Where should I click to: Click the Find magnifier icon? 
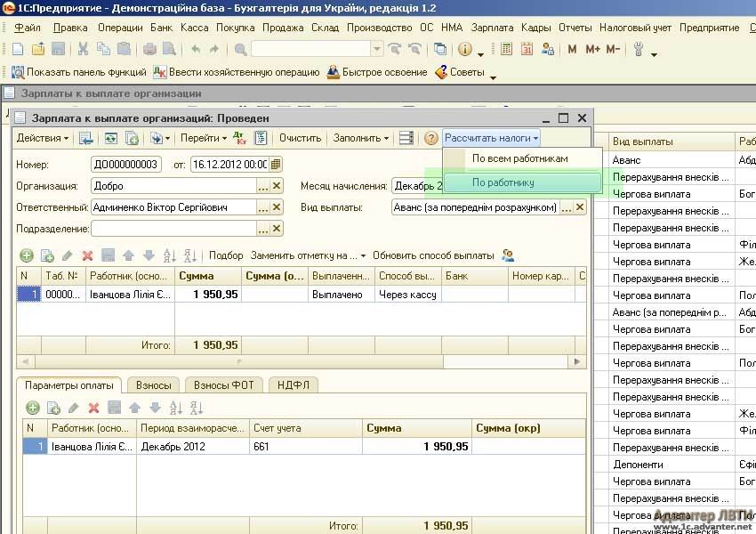241,49
